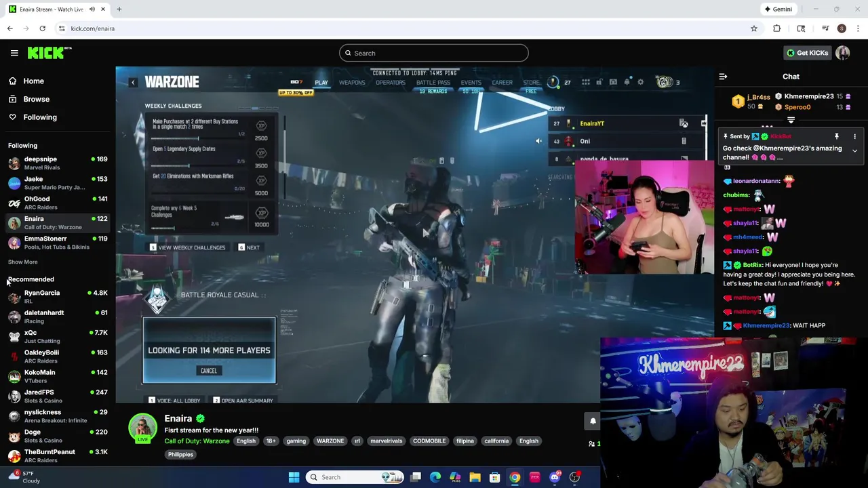Screen dimensions: 868x488
Task: Open Chrome media control icon
Action: click(x=825, y=28)
